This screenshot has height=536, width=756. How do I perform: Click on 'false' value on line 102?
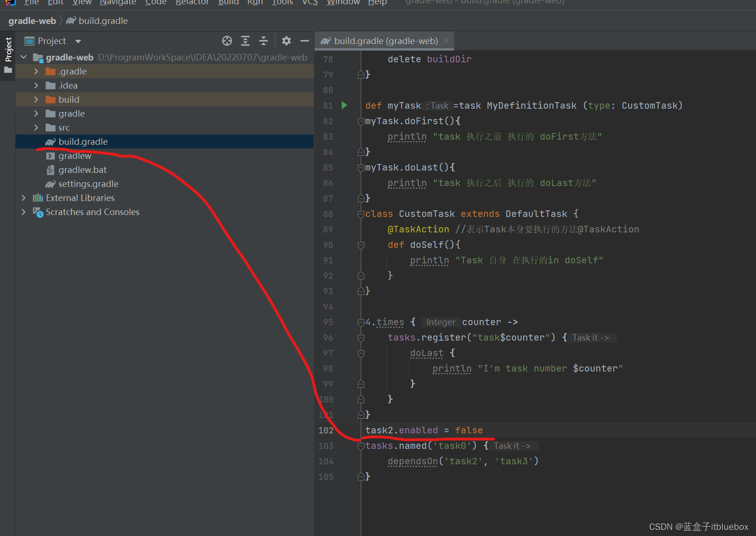pyautogui.click(x=469, y=430)
